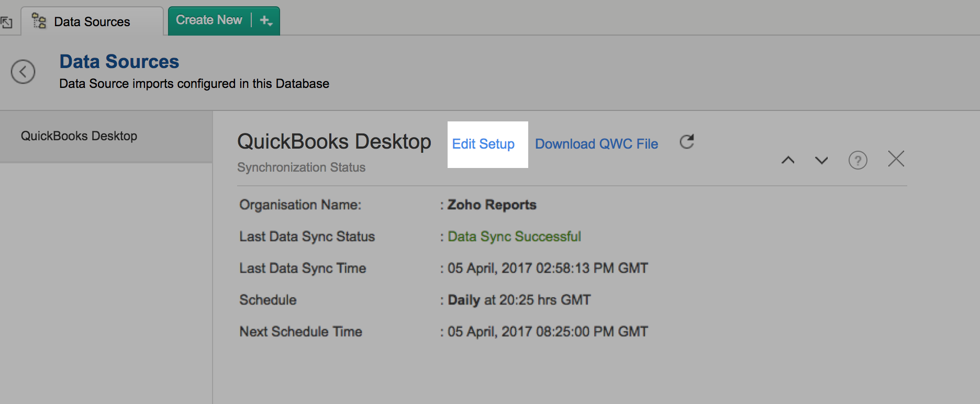980x404 pixels.
Task: Click the pop-out icon at top left
Action: click(6, 23)
